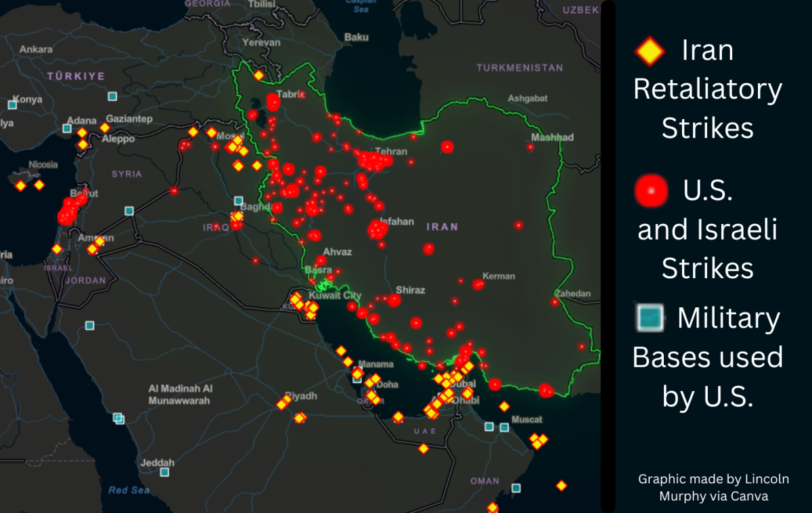The height and width of the screenshot is (513, 812).
Task: Click the Muscat city label
Action: 526,420
